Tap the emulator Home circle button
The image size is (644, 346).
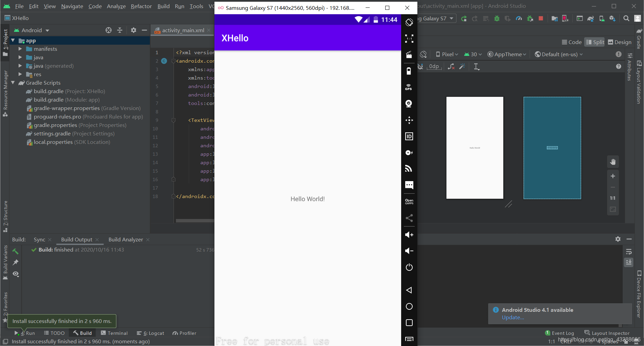(409, 306)
